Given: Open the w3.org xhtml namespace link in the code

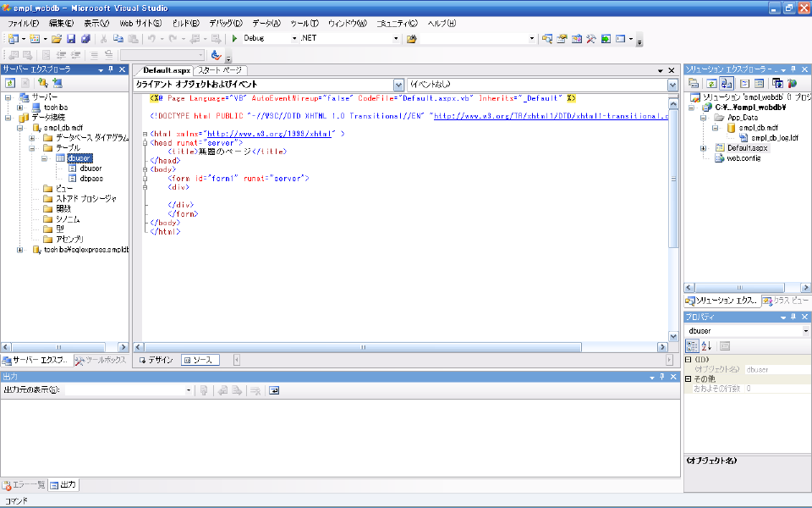Looking at the screenshot, I should click(x=269, y=134).
